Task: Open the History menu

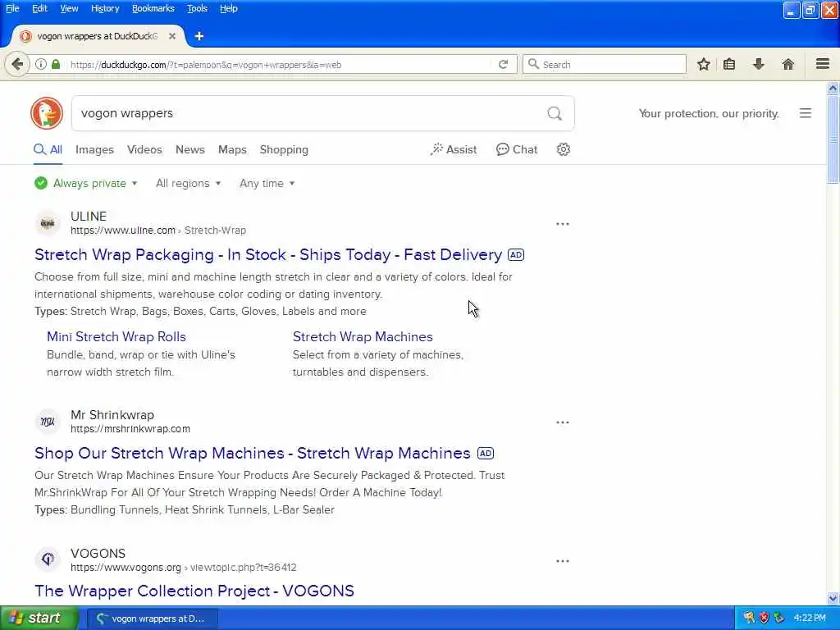Action: (105, 8)
